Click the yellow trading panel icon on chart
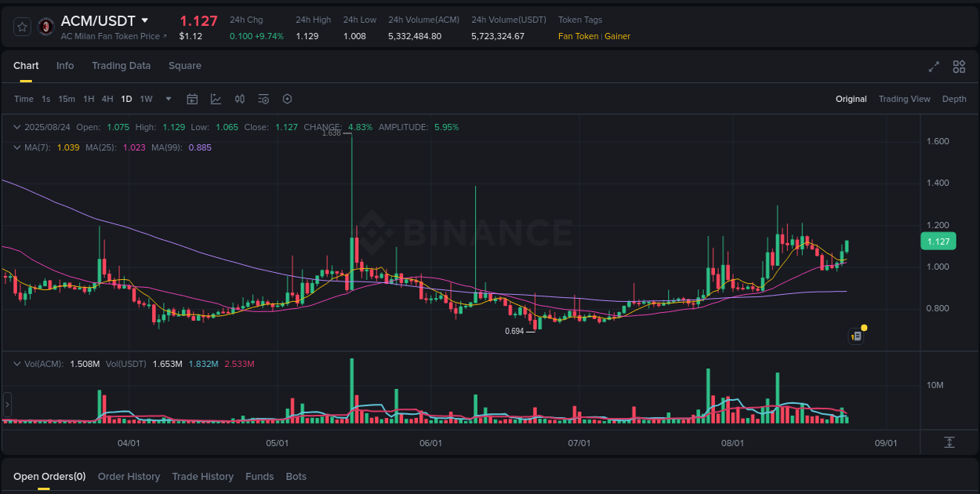The image size is (980, 494). (856, 336)
